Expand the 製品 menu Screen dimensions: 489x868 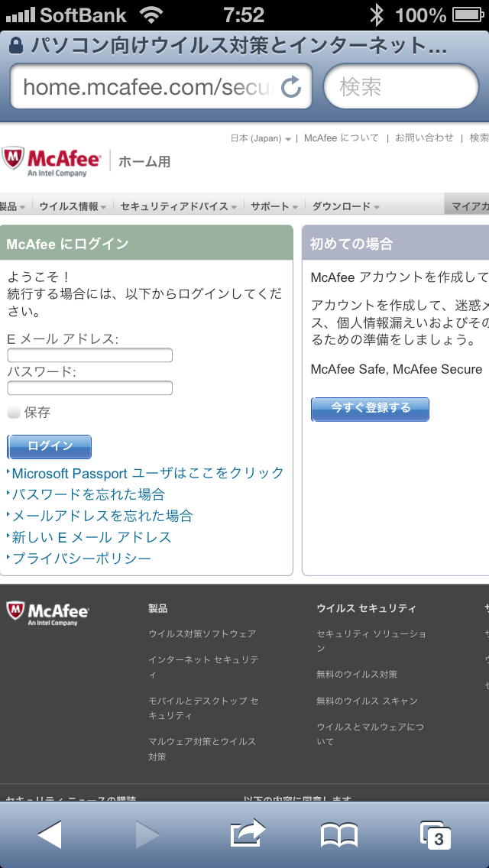click(x=13, y=206)
